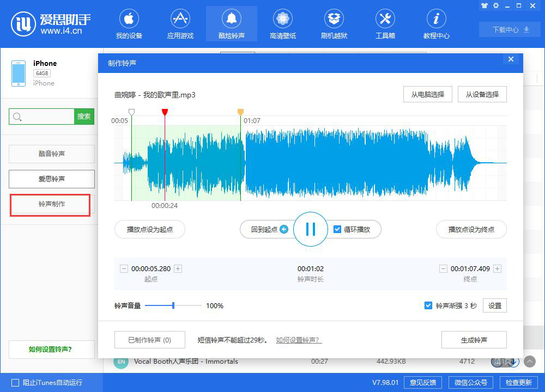This screenshot has height=392, width=545.
Task: Click the settings gear in the title bar
Action: click(496, 5)
